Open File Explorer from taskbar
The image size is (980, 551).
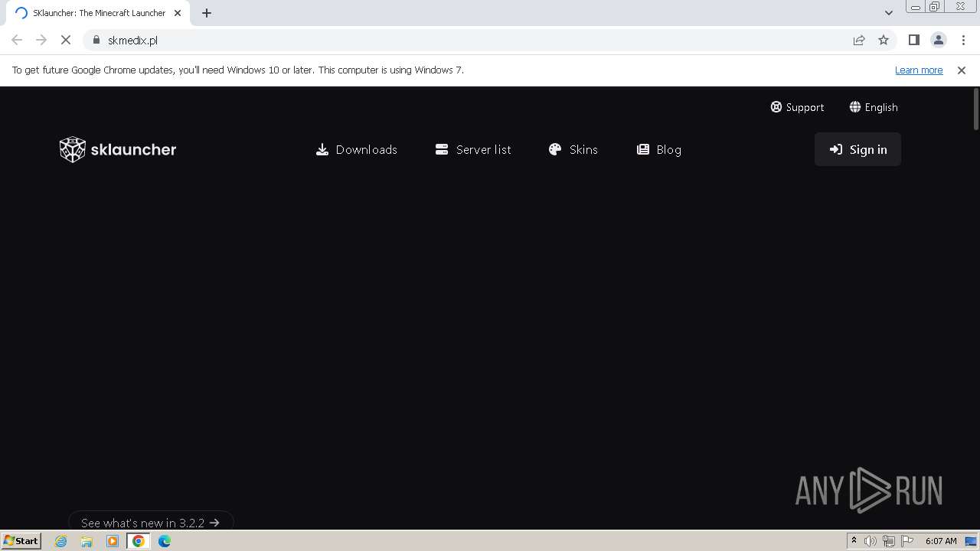click(x=87, y=541)
